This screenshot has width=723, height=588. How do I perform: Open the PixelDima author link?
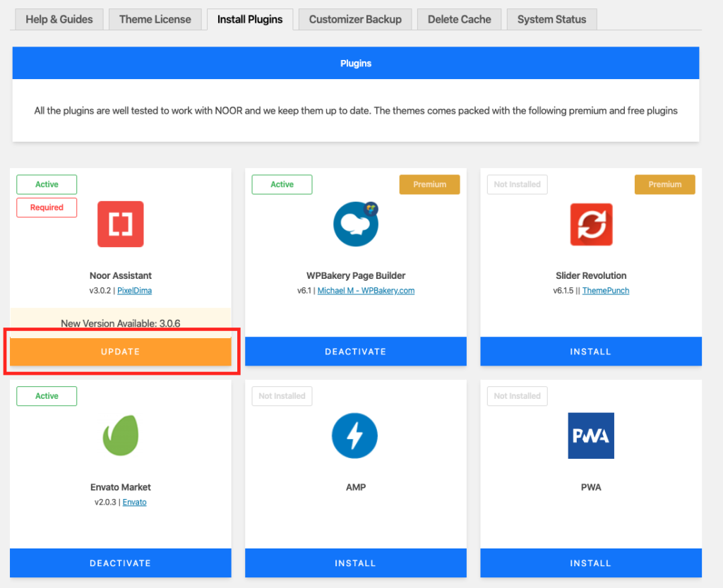click(134, 290)
